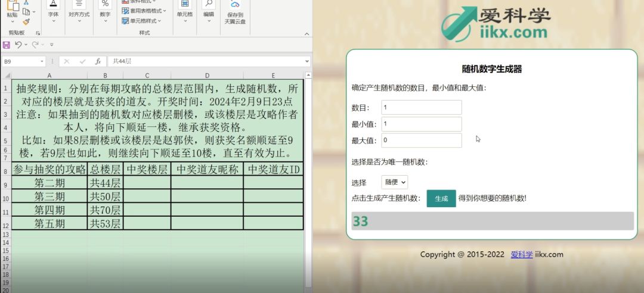The image size is (644, 293).
Task: Select column A header
Action: coord(49,76)
